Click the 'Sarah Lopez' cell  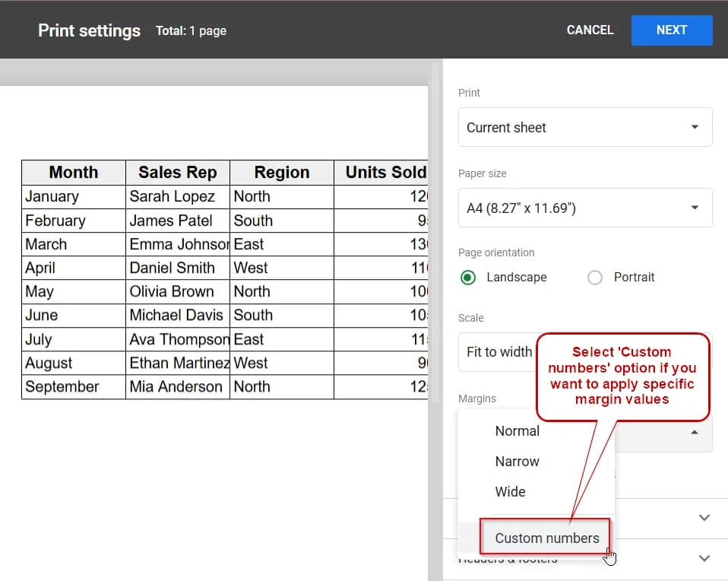[177, 197]
